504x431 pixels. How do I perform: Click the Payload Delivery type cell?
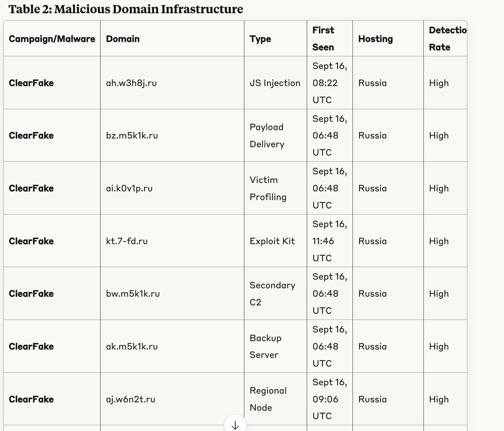[267, 136]
